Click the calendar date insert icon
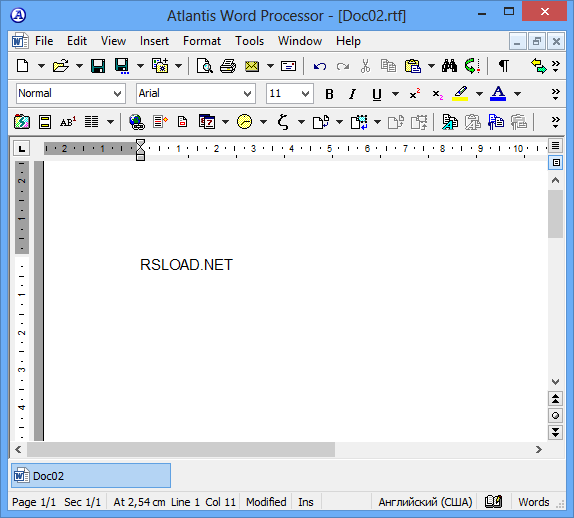The image size is (574, 518). 207,122
